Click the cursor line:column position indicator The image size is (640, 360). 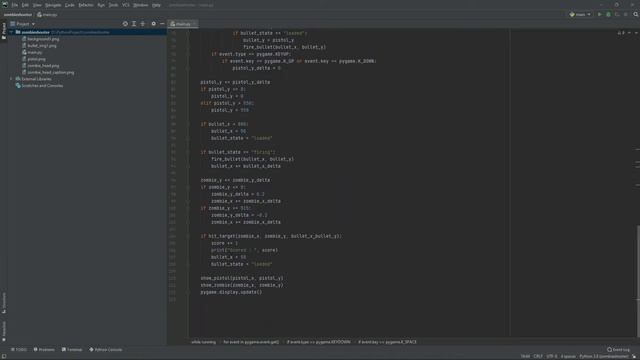[x=525, y=357]
